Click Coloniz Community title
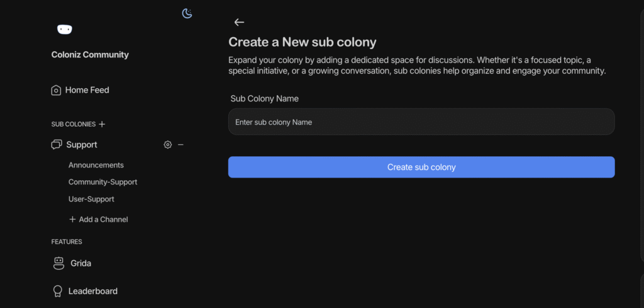Screen dimensions: 644x308 coord(90,55)
